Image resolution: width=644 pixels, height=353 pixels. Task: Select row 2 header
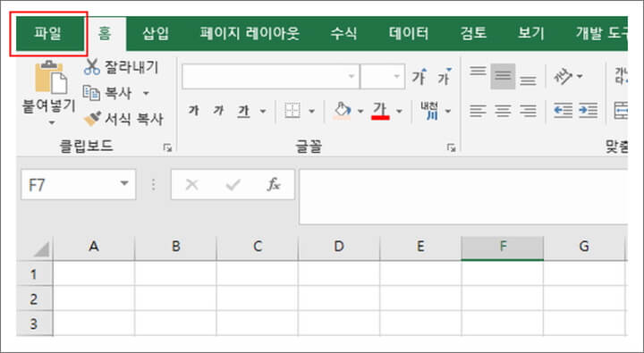(35, 298)
